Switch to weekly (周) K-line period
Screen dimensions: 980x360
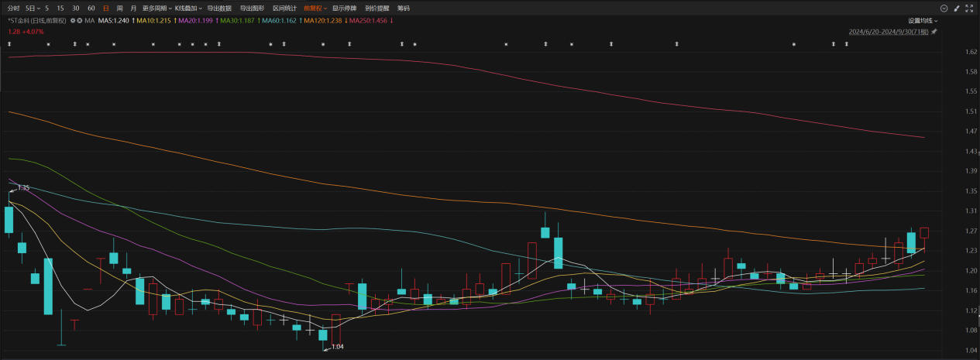(x=119, y=8)
